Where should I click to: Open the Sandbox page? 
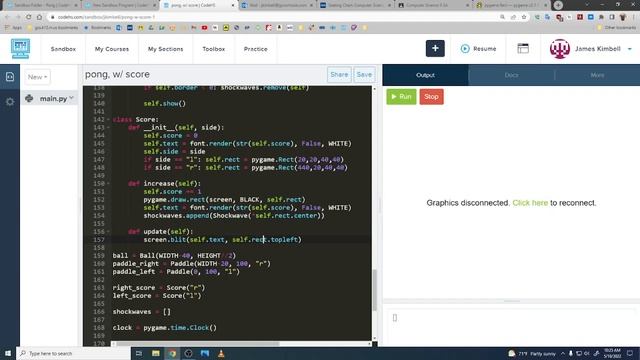click(63, 49)
